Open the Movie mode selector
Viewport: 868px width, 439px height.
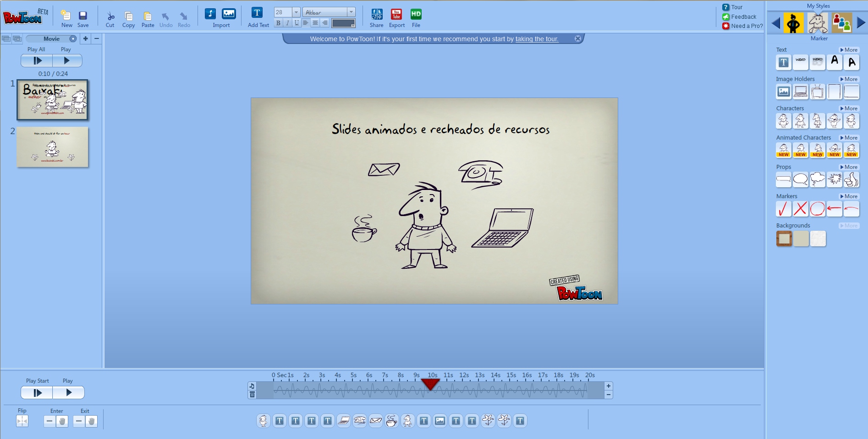click(x=52, y=39)
